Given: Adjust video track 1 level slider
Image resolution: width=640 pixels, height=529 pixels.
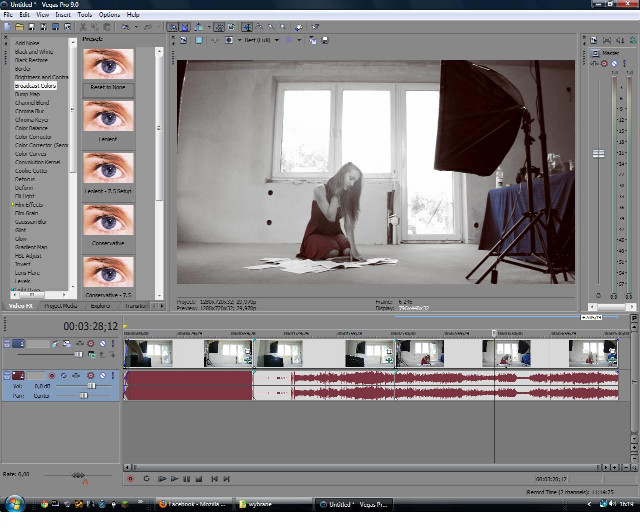Looking at the screenshot, I should (78, 354).
